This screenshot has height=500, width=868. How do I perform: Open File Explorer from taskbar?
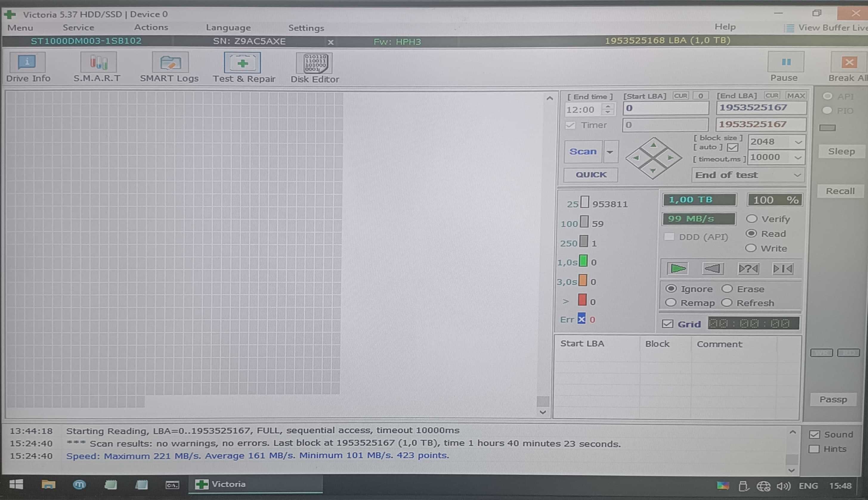tap(48, 484)
